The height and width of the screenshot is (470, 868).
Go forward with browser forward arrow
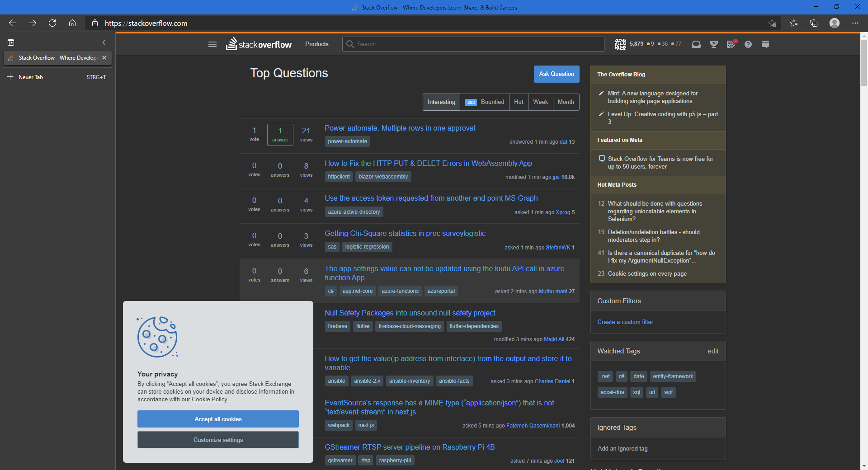(33, 23)
